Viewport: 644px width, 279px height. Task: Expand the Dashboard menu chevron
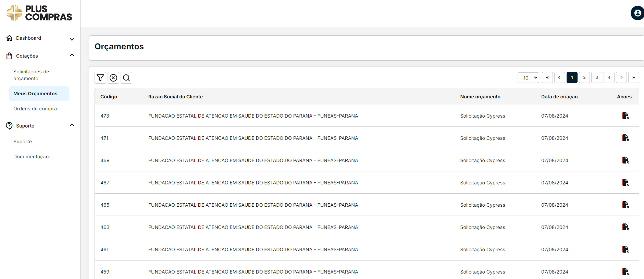[72, 39]
